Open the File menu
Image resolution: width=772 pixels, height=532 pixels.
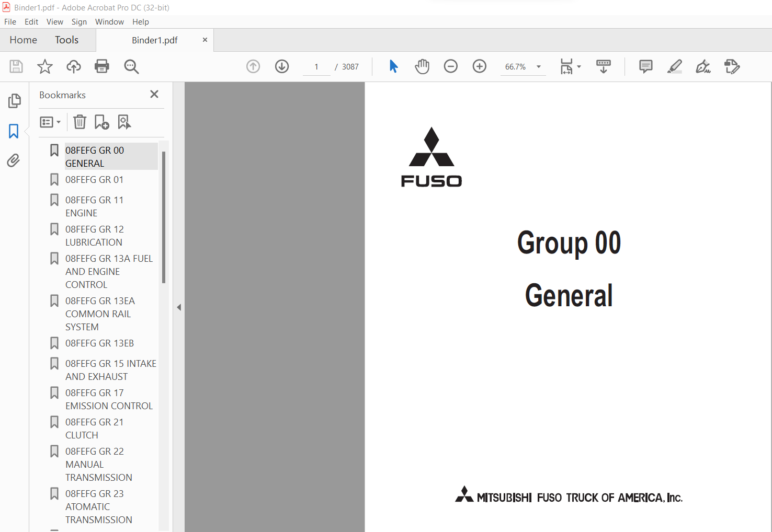tap(10, 22)
